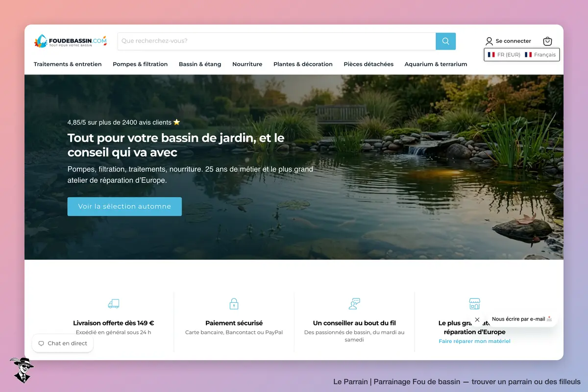This screenshot has height=392, width=588.
Task: Focus the Que recherchez-vous search field
Action: [x=276, y=41]
